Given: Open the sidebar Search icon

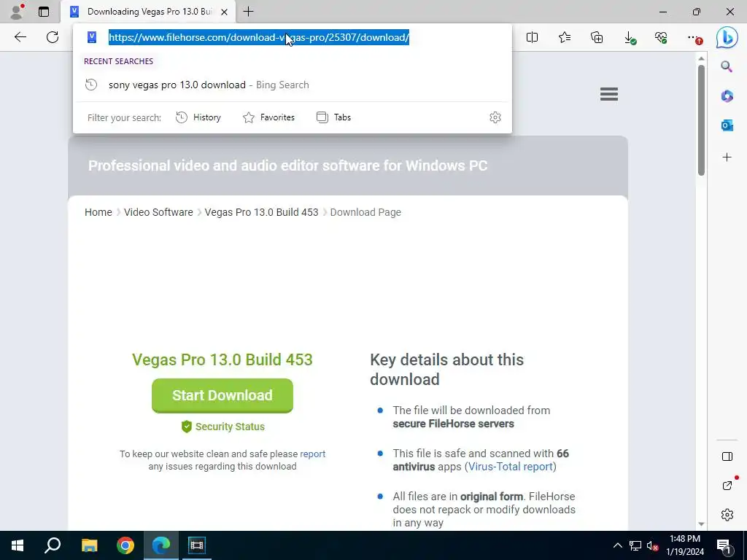Looking at the screenshot, I should pyautogui.click(x=727, y=66).
